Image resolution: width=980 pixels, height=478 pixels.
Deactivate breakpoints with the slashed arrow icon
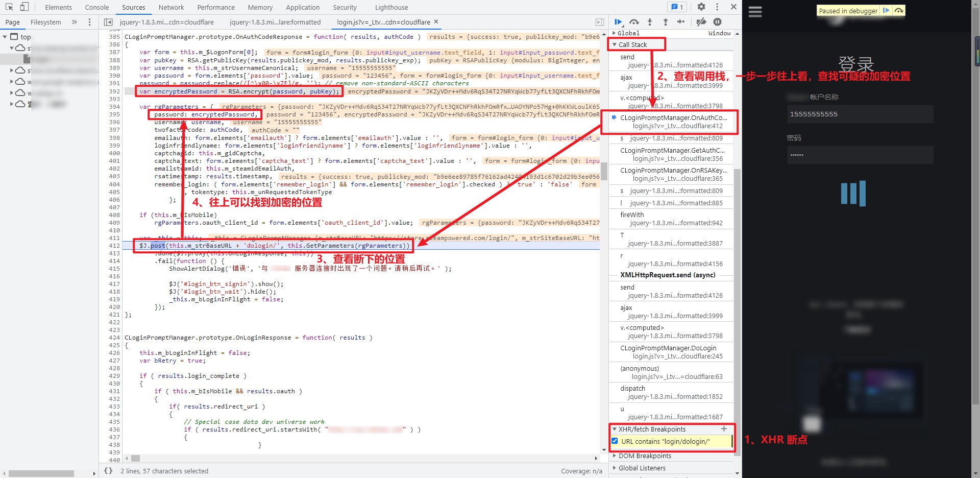701,22
